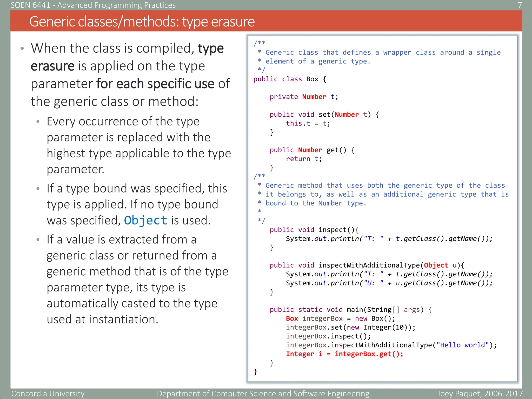532x399 pixels.
Task: Click the phrase 'used at instantiation.'
Action: click(102, 319)
